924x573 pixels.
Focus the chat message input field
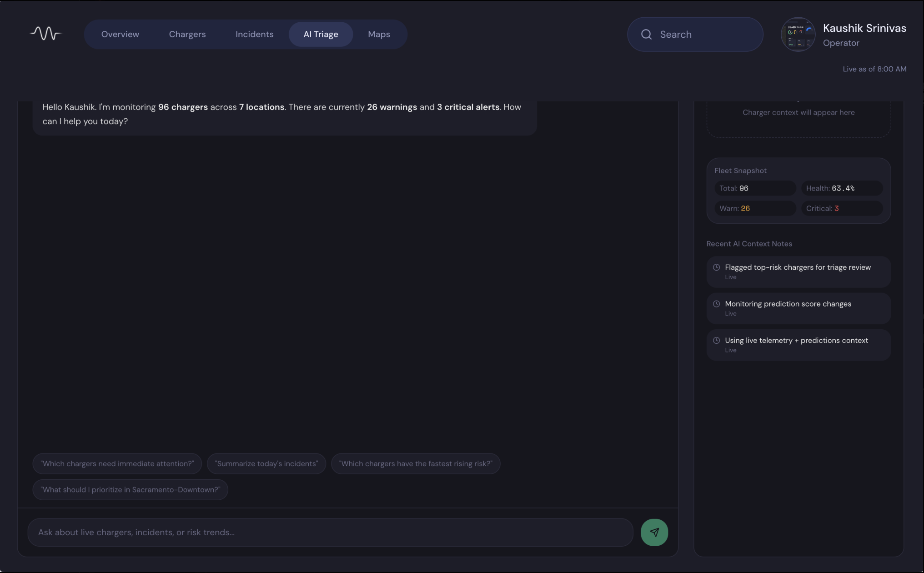pyautogui.click(x=330, y=533)
